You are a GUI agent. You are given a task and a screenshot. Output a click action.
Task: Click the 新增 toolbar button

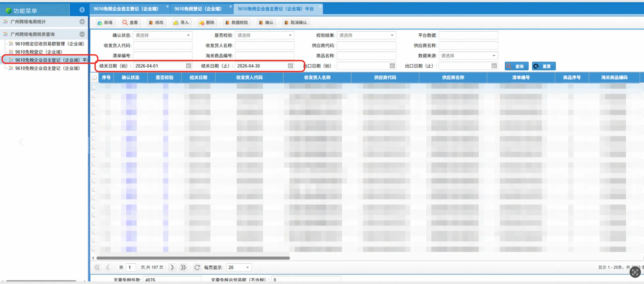105,23
